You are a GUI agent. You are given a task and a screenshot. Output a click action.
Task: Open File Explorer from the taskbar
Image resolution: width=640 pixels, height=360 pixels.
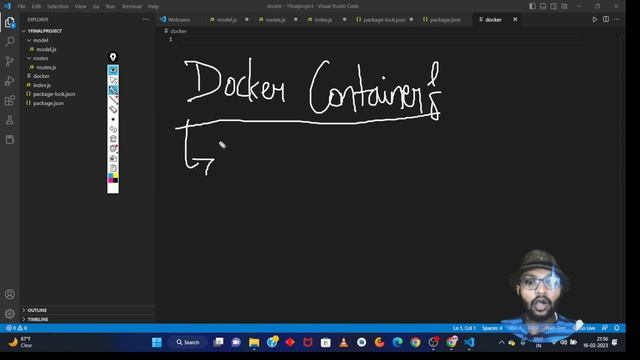pyautogui.click(x=254, y=342)
